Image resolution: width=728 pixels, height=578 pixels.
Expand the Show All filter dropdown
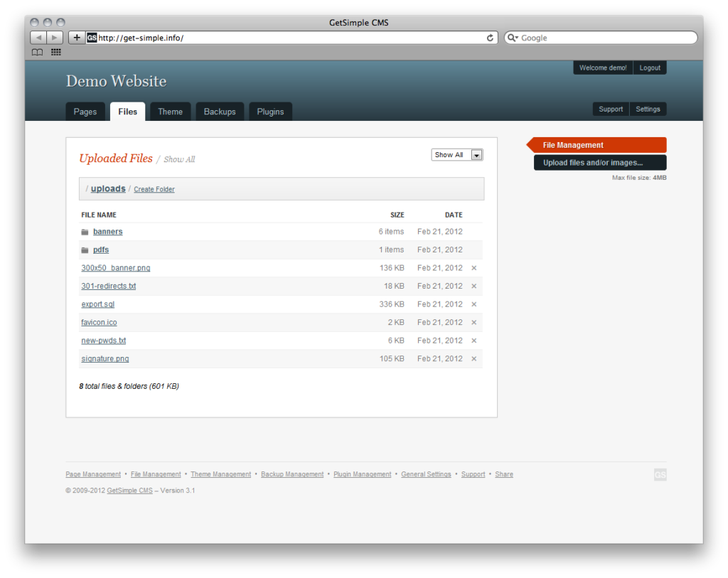point(476,154)
